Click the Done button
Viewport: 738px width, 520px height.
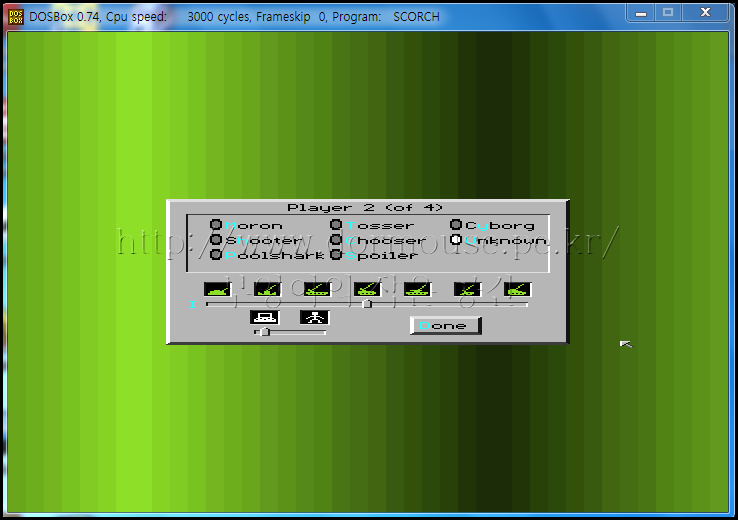445,325
